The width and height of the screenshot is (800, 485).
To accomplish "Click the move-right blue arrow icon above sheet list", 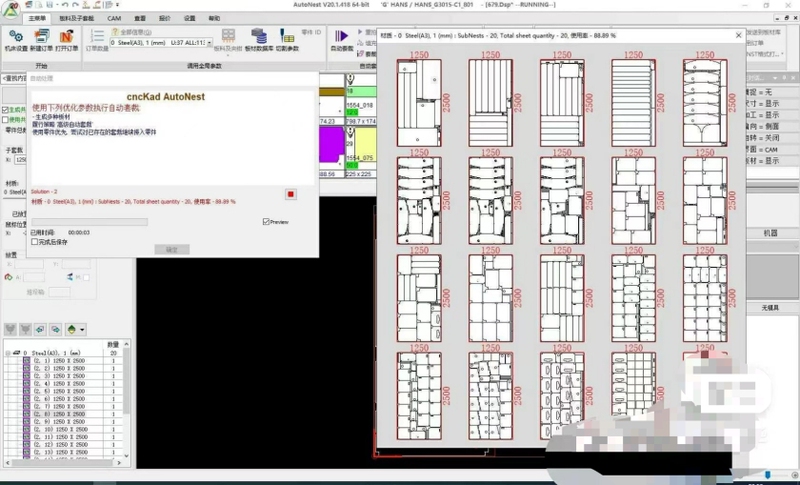I will click(x=55, y=329).
